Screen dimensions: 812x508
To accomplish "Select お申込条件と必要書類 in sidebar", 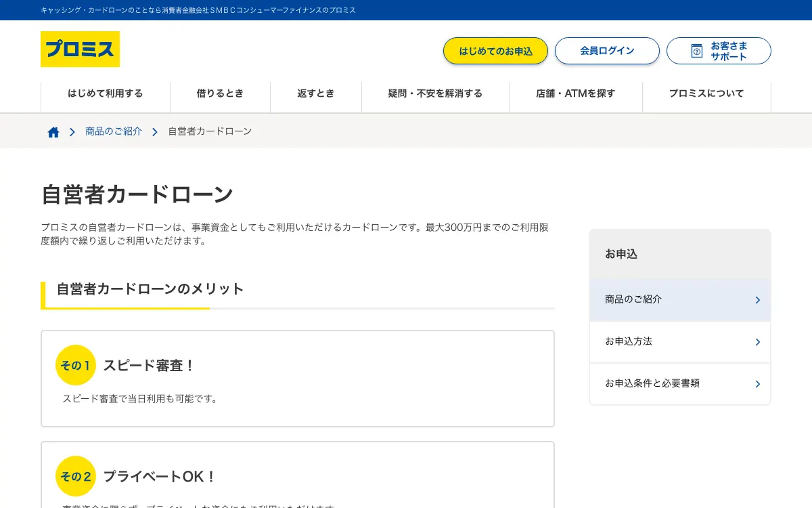I will tap(680, 383).
